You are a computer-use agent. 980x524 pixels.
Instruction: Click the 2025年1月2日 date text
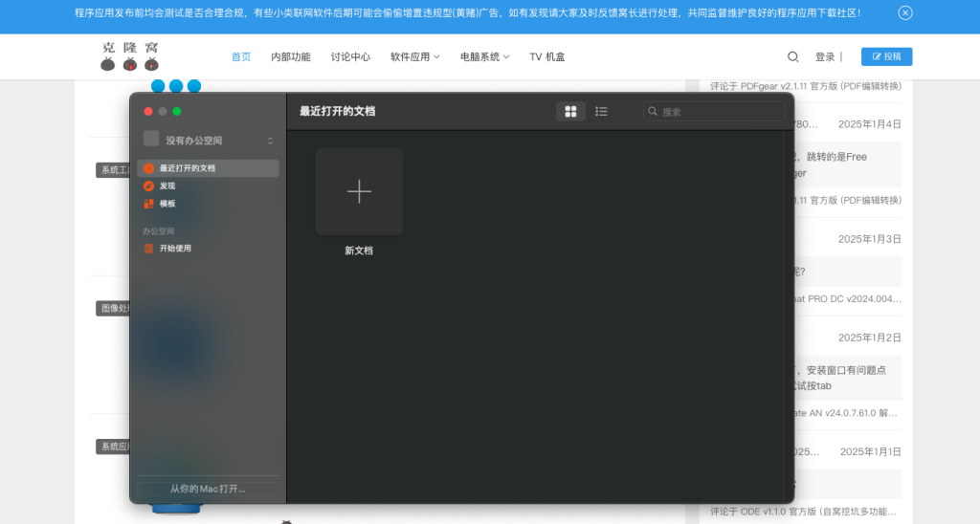869,338
